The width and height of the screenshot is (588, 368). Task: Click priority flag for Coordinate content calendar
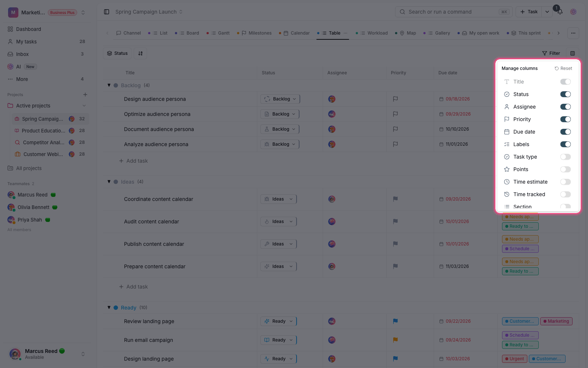pyautogui.click(x=395, y=199)
